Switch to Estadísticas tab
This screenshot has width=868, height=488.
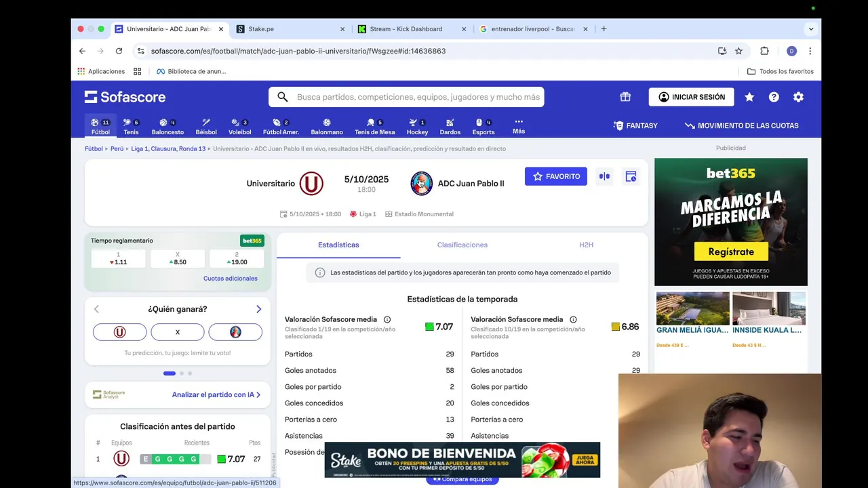point(338,245)
